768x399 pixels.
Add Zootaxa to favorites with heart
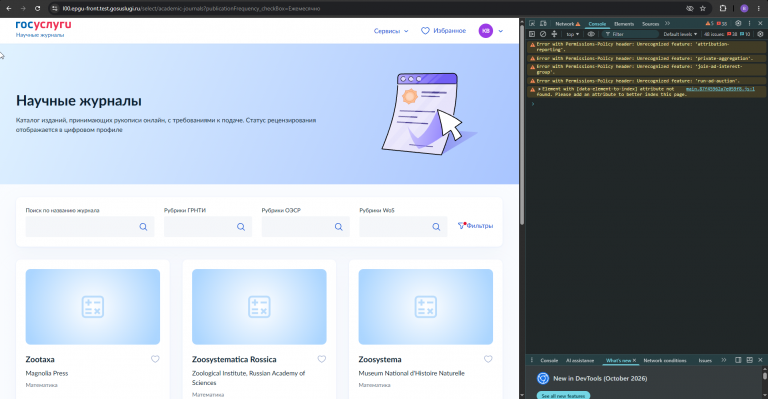tap(155, 359)
